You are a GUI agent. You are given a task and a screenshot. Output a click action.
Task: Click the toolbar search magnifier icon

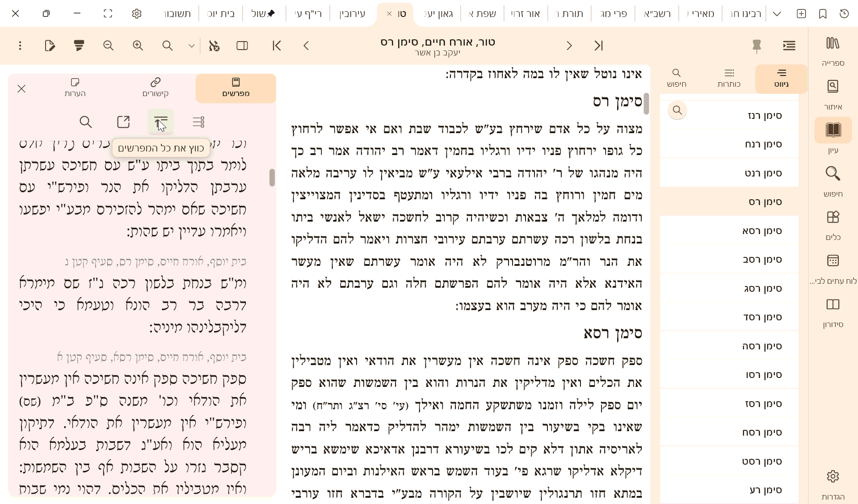pyautogui.click(x=168, y=46)
